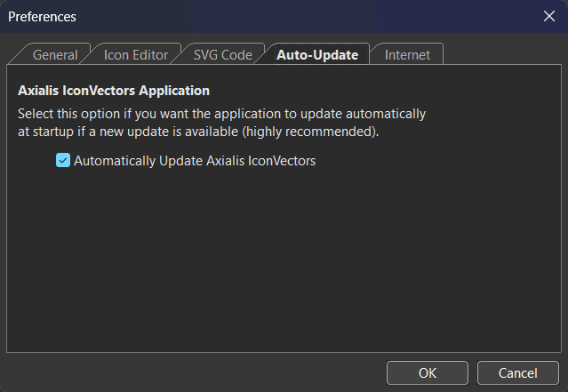Click the 'Axialis IconVectors Application' heading
Viewport: 568px width, 392px height.
(x=114, y=91)
